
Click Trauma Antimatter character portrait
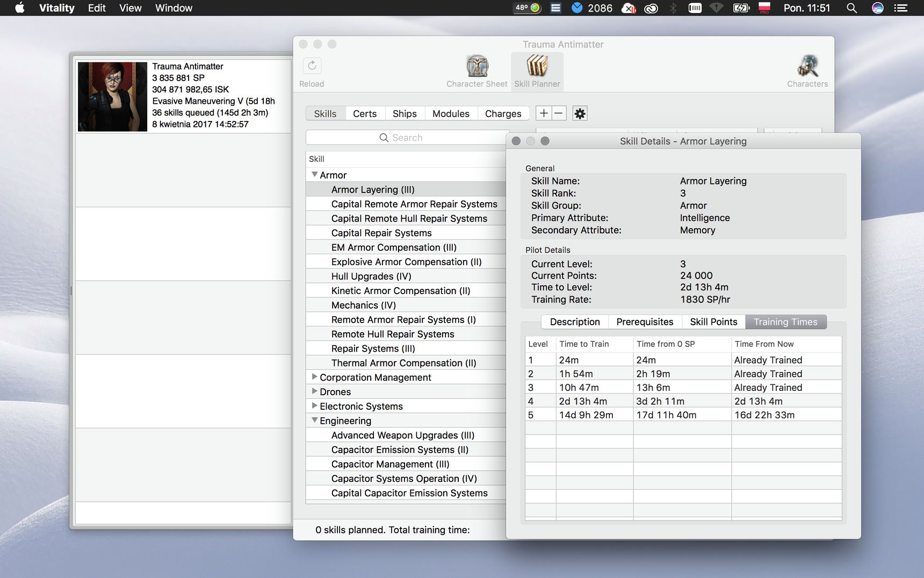point(112,97)
